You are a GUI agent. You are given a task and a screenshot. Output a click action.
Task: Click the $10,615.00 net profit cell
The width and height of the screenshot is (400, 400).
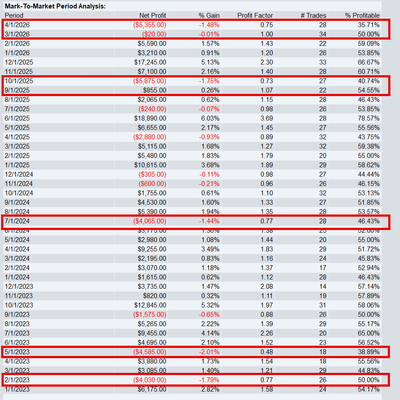point(150,165)
